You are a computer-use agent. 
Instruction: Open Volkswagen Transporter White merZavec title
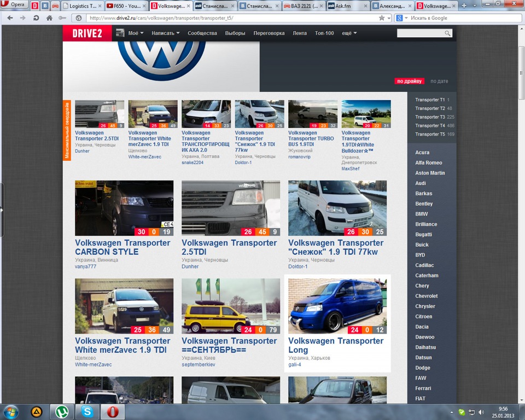(122, 345)
